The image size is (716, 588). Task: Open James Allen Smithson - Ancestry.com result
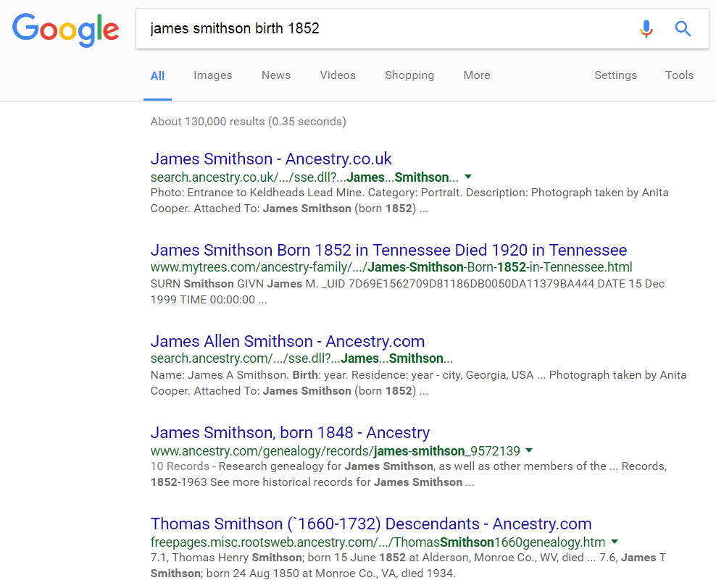point(288,341)
